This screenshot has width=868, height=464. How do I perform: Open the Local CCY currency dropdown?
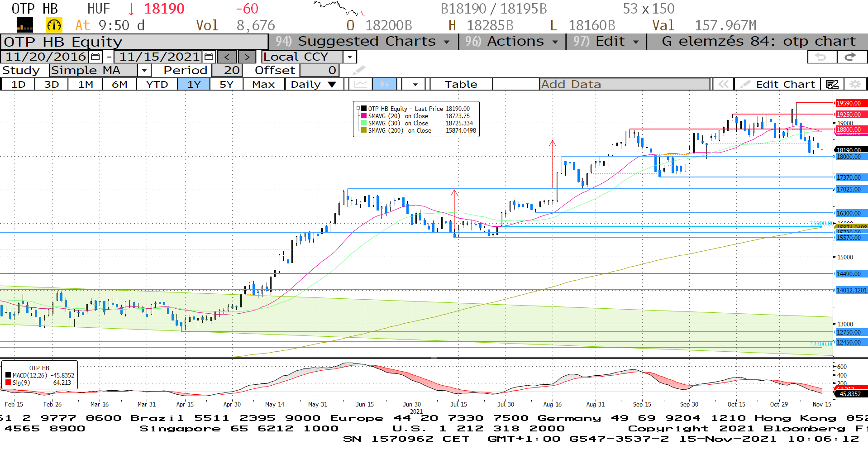(350, 57)
